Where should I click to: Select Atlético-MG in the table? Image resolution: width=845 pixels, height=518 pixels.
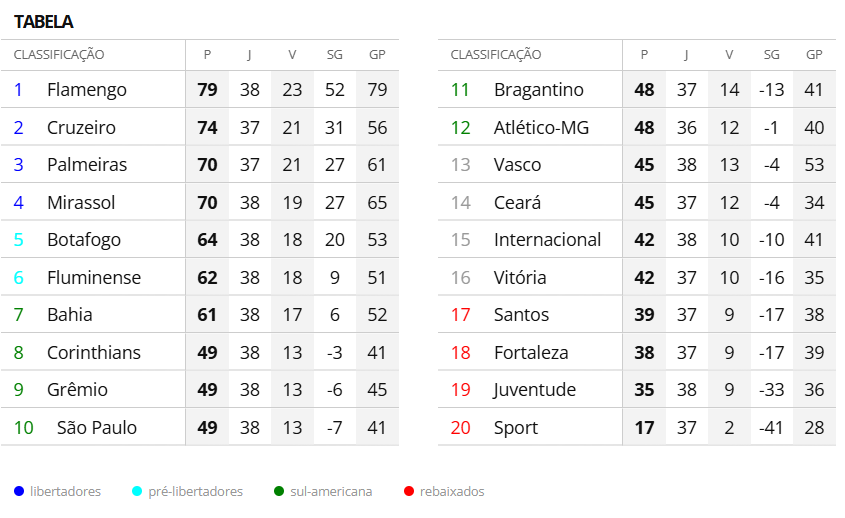click(x=541, y=128)
